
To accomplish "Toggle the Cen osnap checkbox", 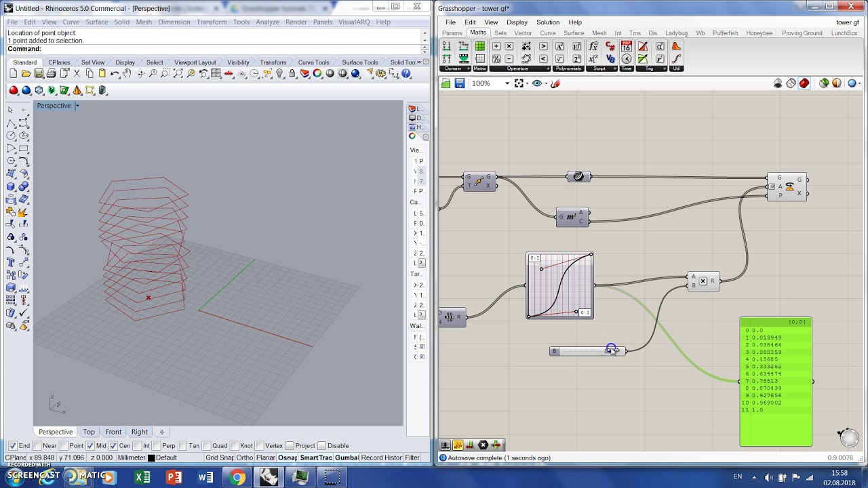I will [113, 446].
